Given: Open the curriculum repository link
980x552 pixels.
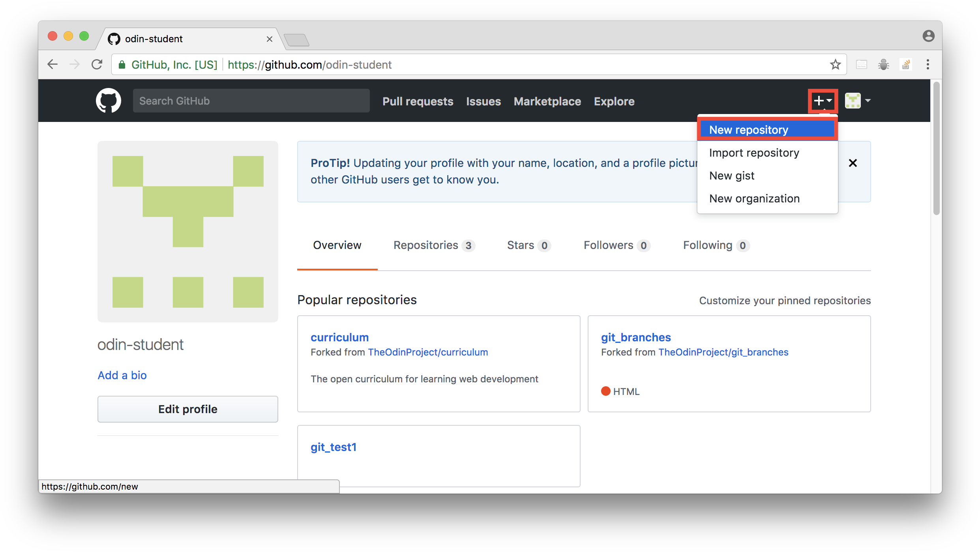Looking at the screenshot, I should point(339,337).
